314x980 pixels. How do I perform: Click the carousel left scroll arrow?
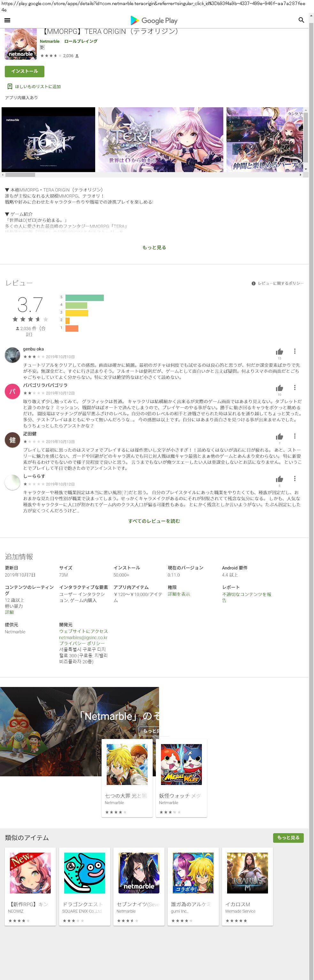coord(3,175)
